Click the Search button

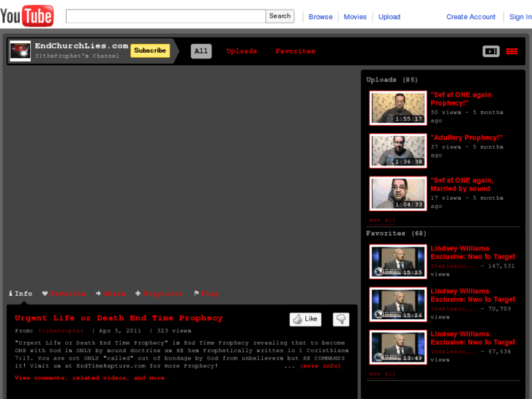click(280, 16)
